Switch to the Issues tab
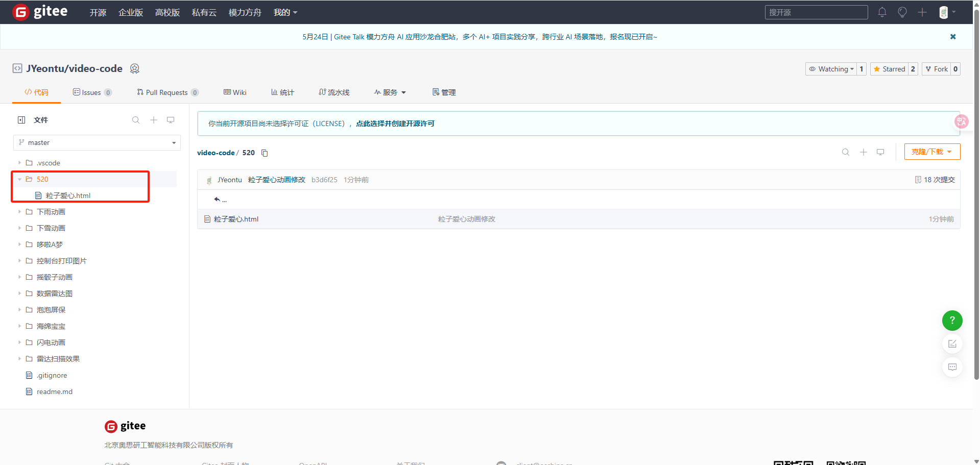 click(x=92, y=92)
